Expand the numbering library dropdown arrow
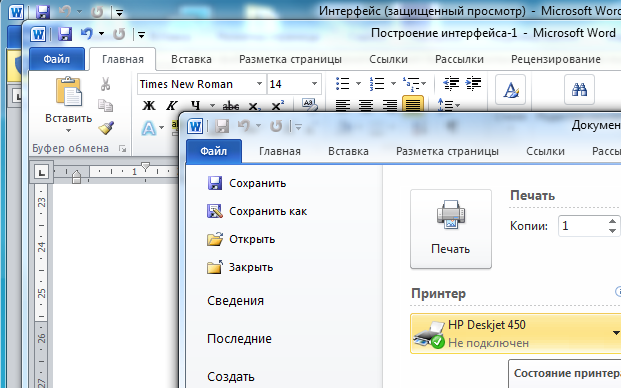The height and width of the screenshot is (388, 621). [x=393, y=84]
